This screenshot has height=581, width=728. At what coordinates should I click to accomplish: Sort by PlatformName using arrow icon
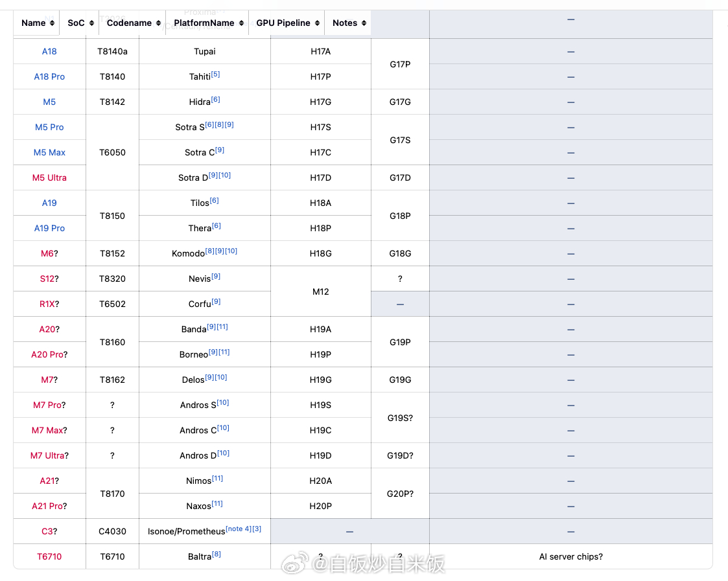coord(241,23)
